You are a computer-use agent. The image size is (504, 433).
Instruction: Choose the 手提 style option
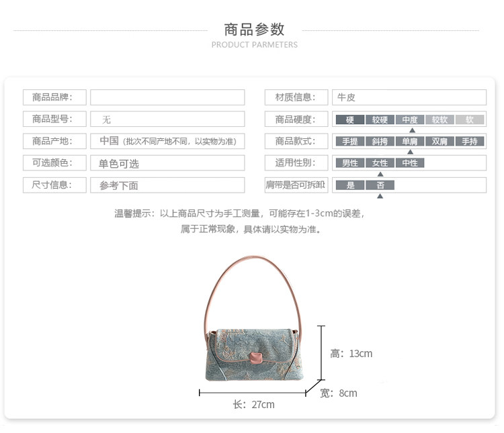click(349, 142)
